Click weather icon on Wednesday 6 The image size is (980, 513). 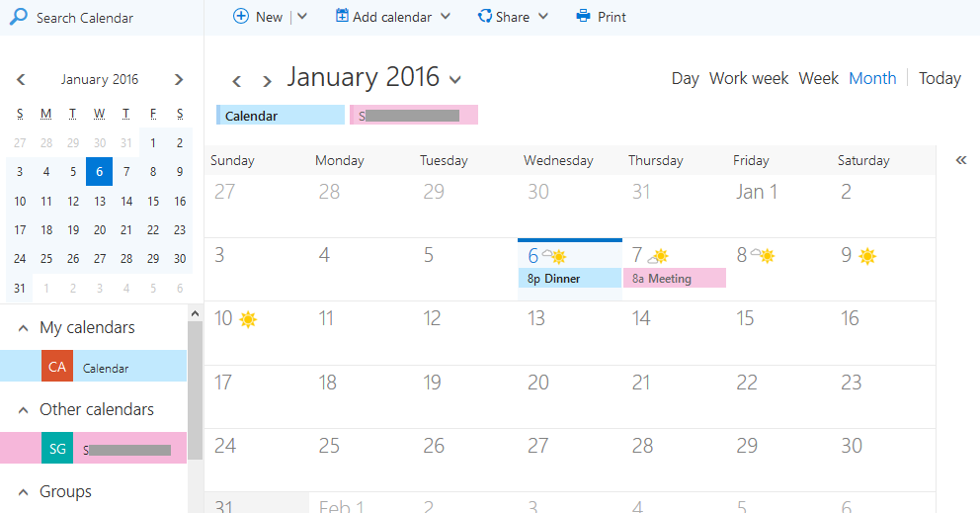click(x=554, y=255)
